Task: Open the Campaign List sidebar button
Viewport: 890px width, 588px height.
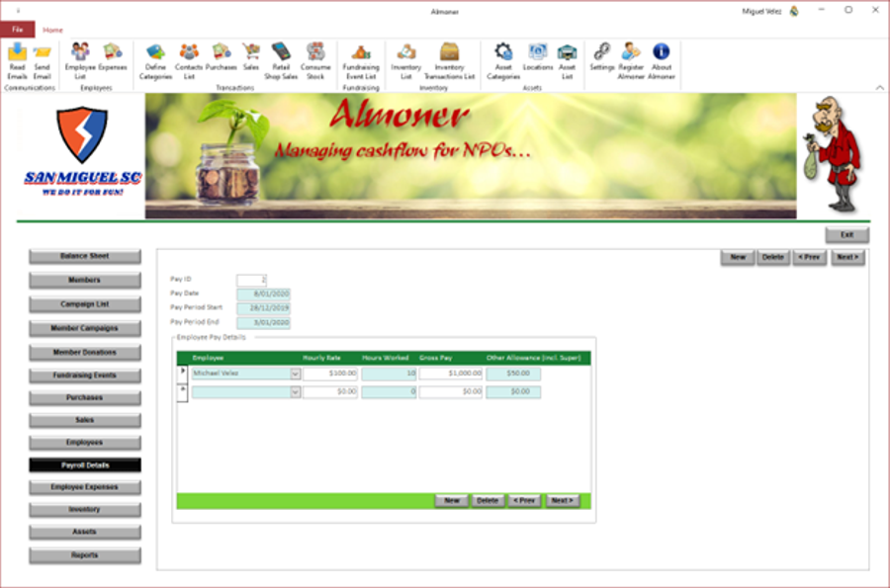Action: (85, 304)
